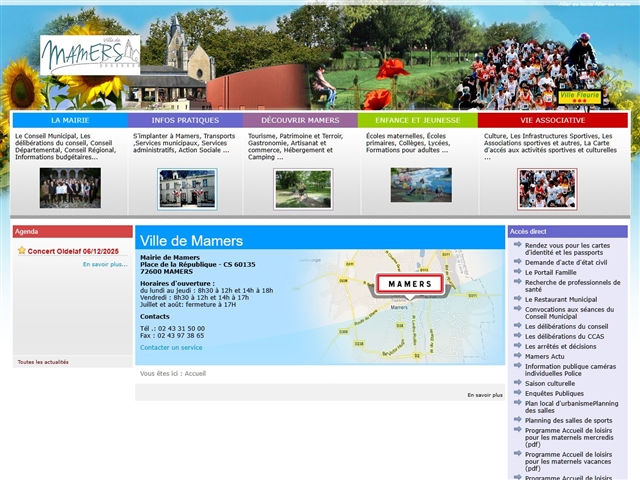This screenshot has width=640, height=480.
Task: Open Concert Oldelaf 06/12/2025 event
Action: click(x=73, y=251)
